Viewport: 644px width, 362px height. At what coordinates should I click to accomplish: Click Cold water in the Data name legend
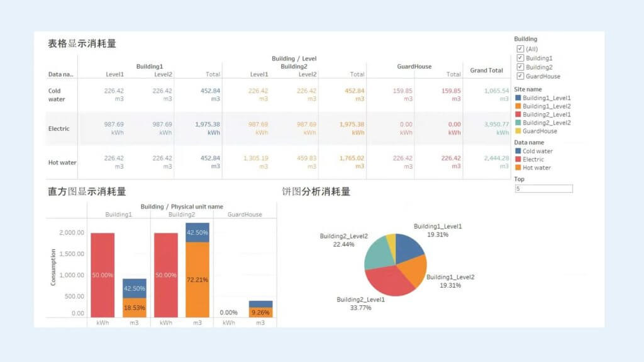(x=537, y=151)
